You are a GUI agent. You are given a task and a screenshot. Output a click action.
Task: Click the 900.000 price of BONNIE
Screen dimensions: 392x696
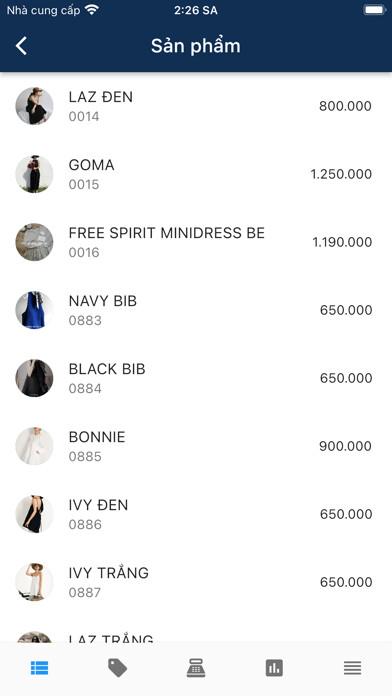tap(345, 446)
